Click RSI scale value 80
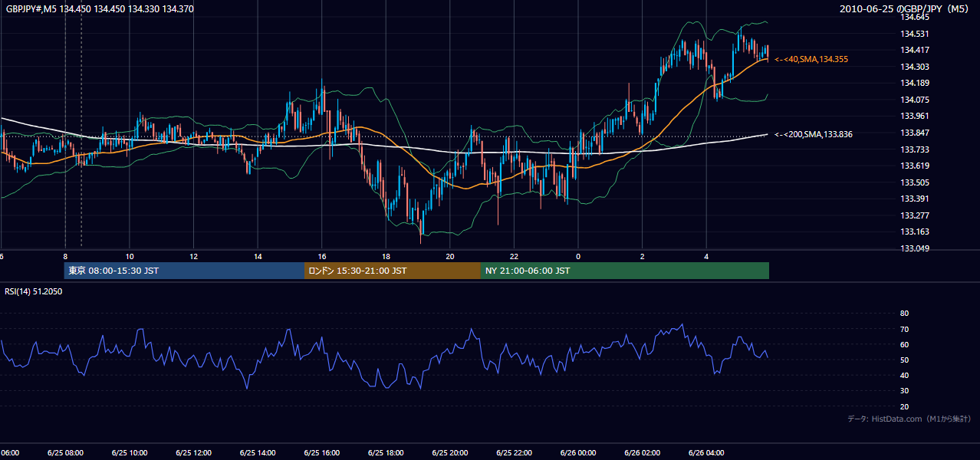This screenshot has width=980, height=460. click(904, 314)
